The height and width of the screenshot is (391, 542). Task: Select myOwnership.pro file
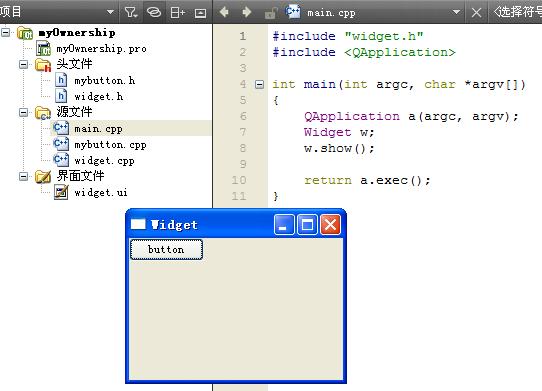(x=101, y=49)
